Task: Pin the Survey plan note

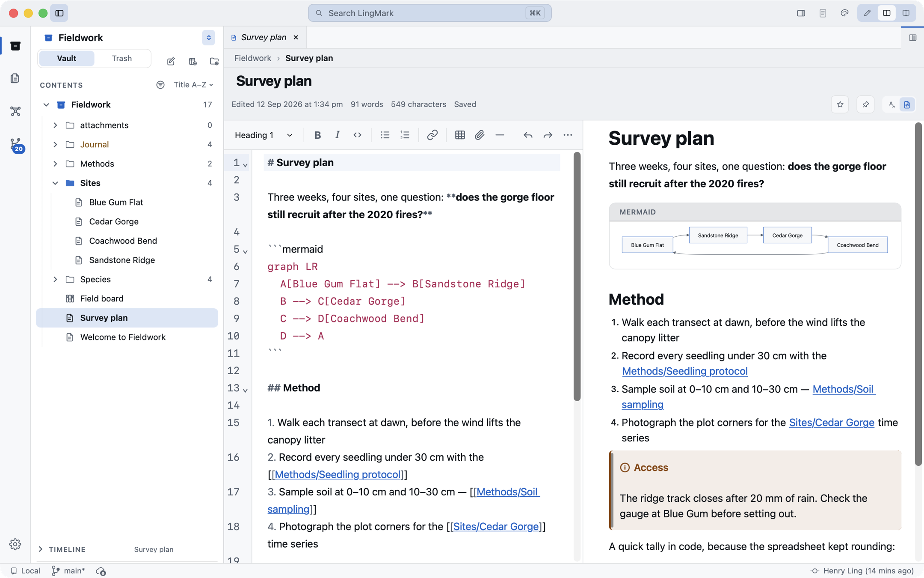Action: (x=866, y=104)
